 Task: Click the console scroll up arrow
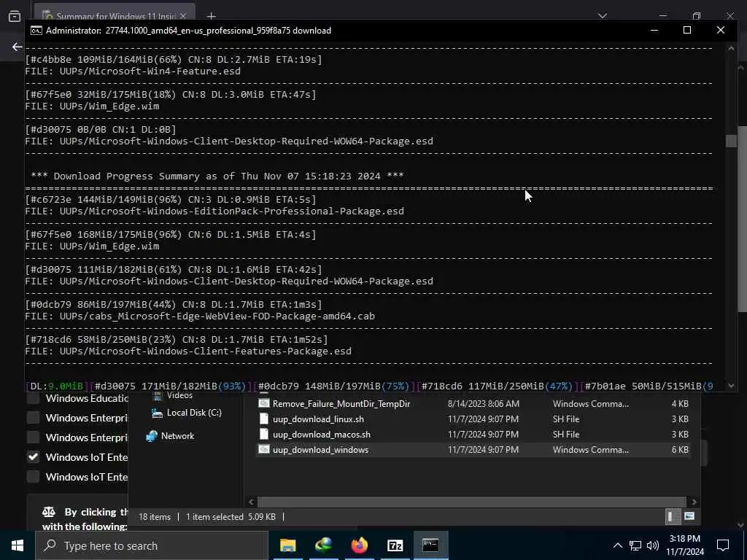[731, 48]
